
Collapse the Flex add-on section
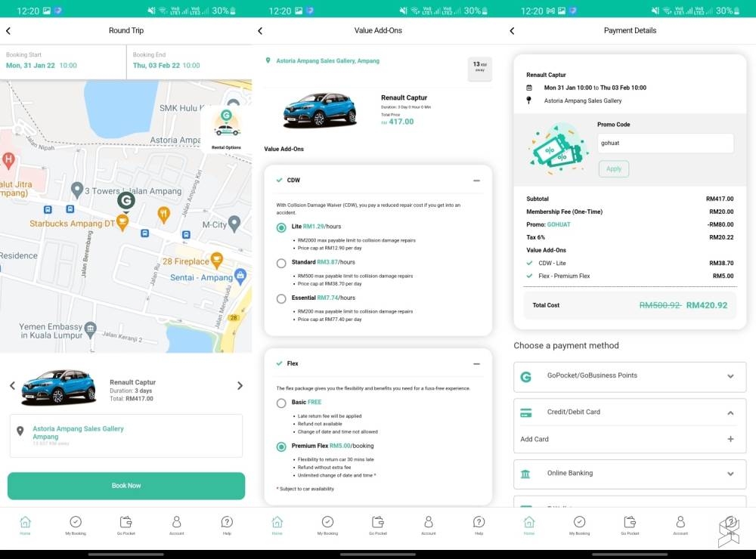pos(476,364)
